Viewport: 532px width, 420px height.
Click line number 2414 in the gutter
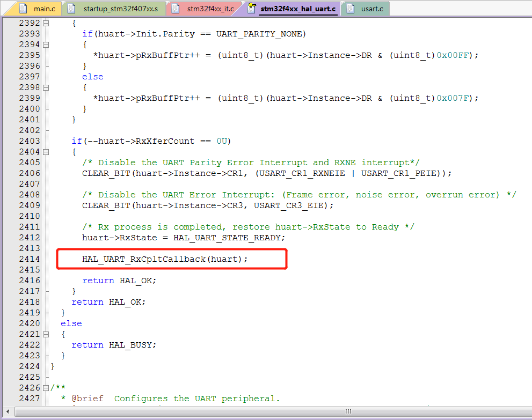(30, 259)
